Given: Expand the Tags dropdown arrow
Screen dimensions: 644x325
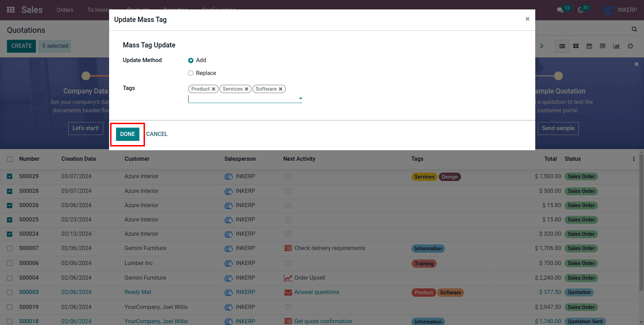Looking at the screenshot, I should point(300,99).
